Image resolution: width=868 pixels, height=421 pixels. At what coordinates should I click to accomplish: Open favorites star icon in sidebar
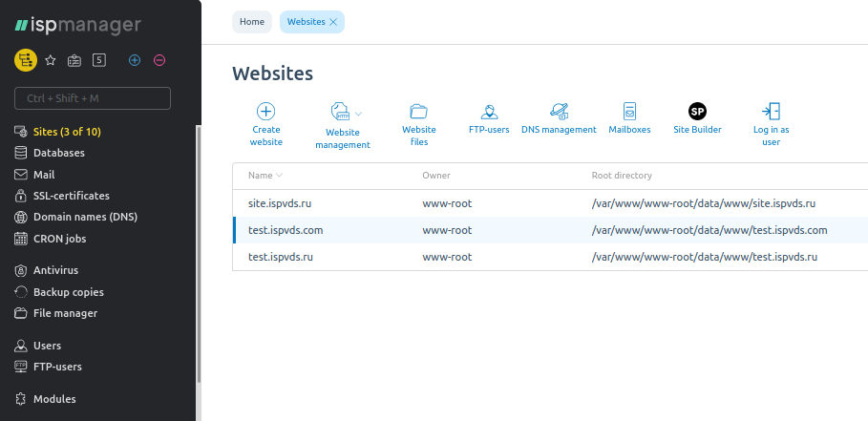pyautogui.click(x=51, y=60)
